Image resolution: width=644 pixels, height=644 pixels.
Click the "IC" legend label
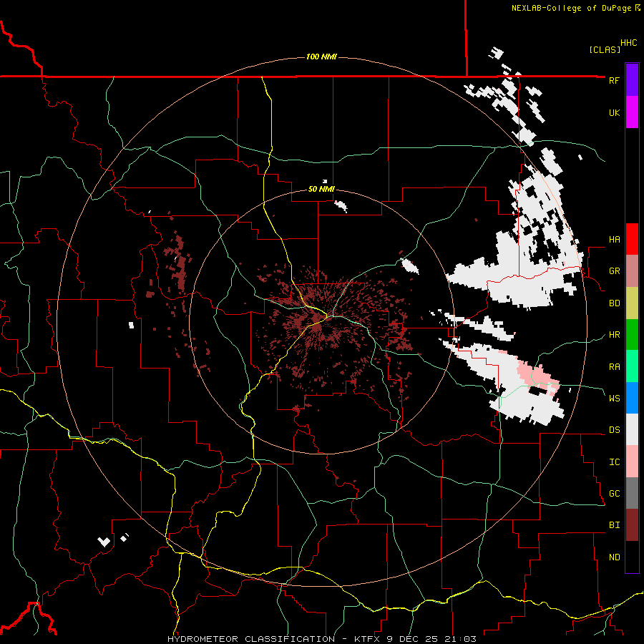pos(614,462)
